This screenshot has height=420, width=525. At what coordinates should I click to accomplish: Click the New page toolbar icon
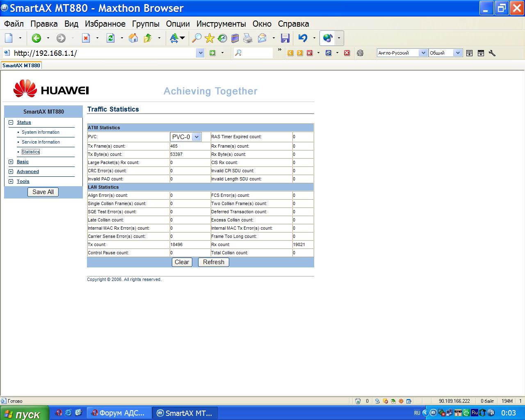(9, 38)
